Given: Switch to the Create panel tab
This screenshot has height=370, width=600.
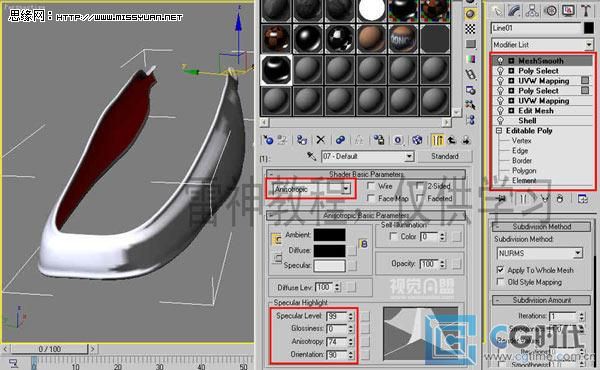Looking at the screenshot, I should point(497,11).
